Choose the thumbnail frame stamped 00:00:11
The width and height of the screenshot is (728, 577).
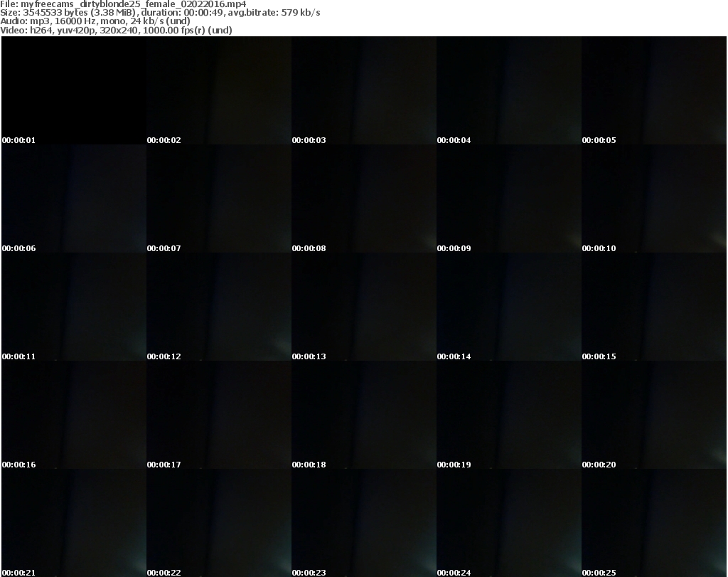click(x=74, y=307)
